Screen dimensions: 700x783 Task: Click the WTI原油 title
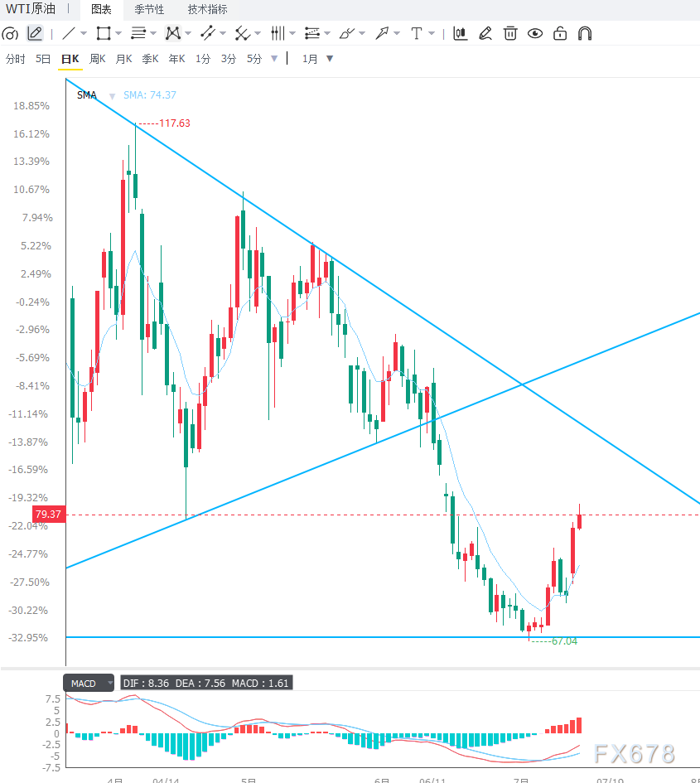[x=31, y=9]
